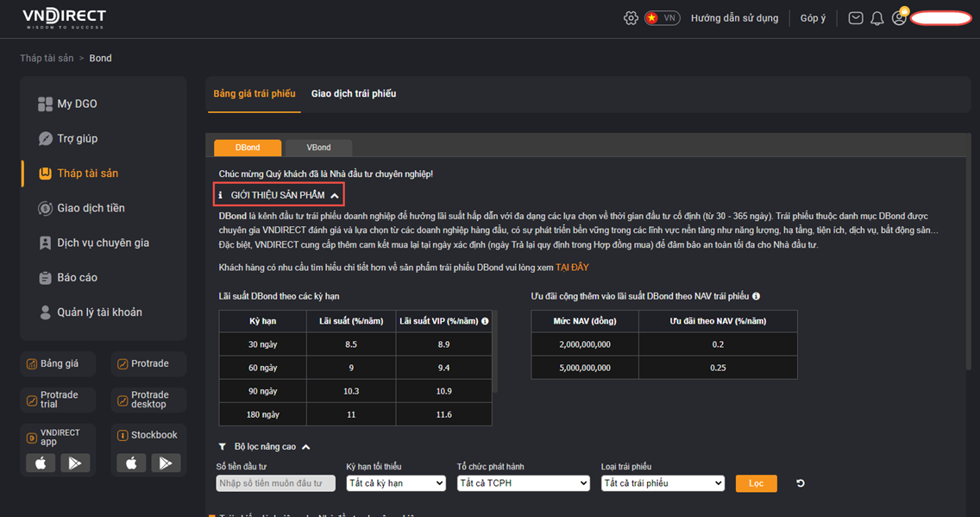Open the Tổ chức phát hành dropdown
The width and height of the screenshot is (980, 517).
click(x=524, y=483)
